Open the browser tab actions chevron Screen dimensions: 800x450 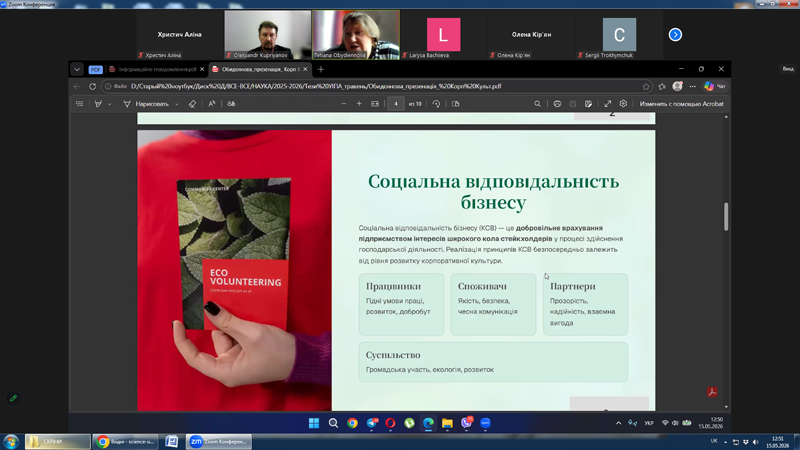coord(77,69)
